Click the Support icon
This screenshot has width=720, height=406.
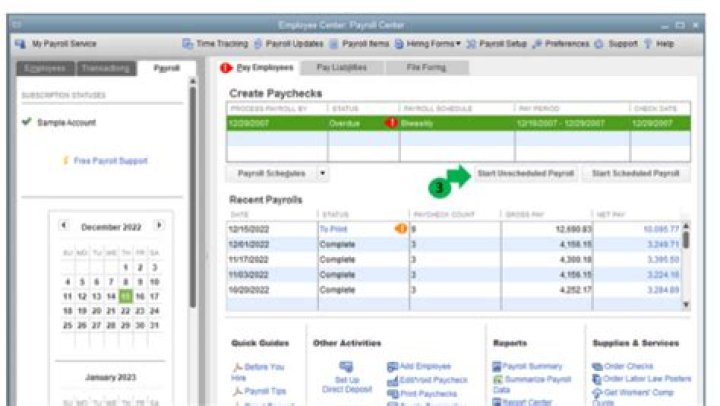click(x=599, y=44)
